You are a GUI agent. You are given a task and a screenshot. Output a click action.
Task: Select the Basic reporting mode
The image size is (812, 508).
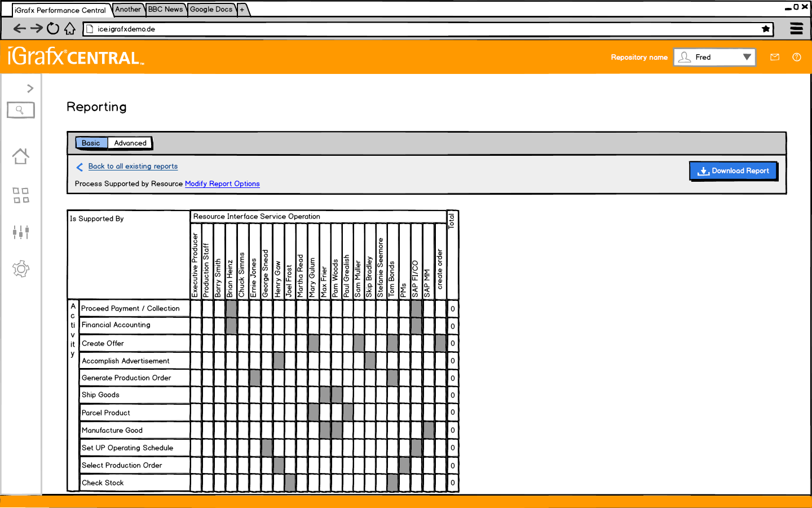(x=91, y=143)
